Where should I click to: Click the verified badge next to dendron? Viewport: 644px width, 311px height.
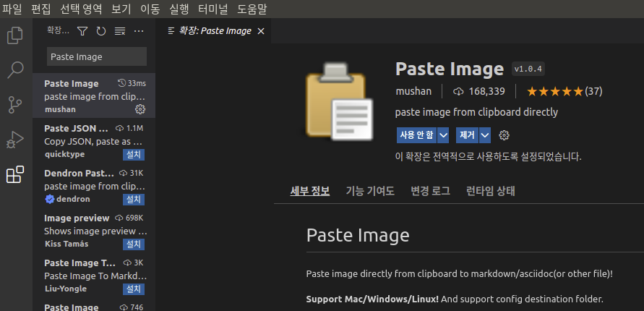50,199
